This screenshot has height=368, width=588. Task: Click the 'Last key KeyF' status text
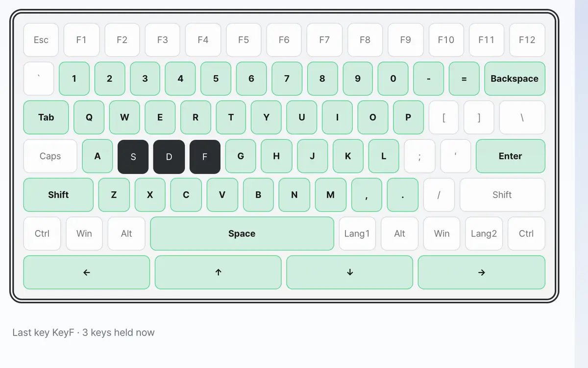point(43,333)
